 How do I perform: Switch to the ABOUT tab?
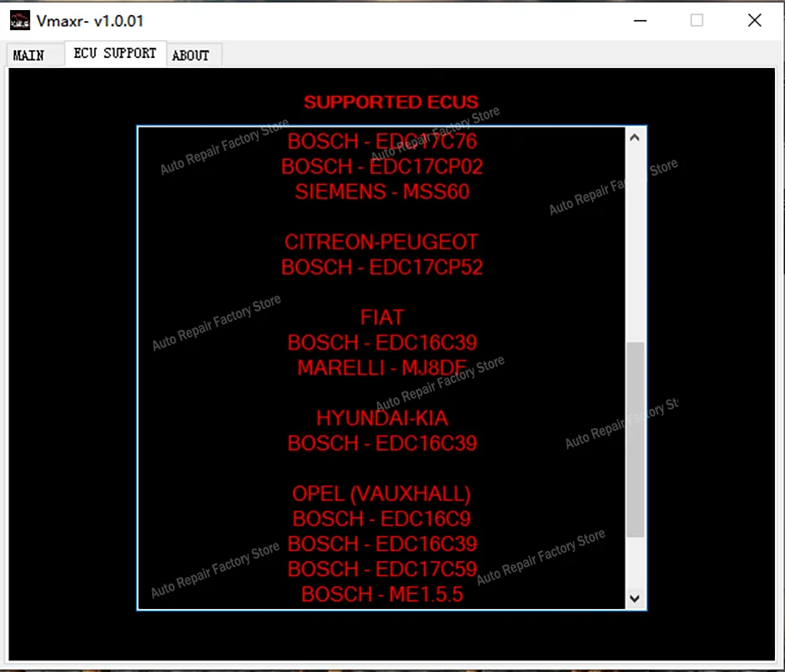coord(194,55)
